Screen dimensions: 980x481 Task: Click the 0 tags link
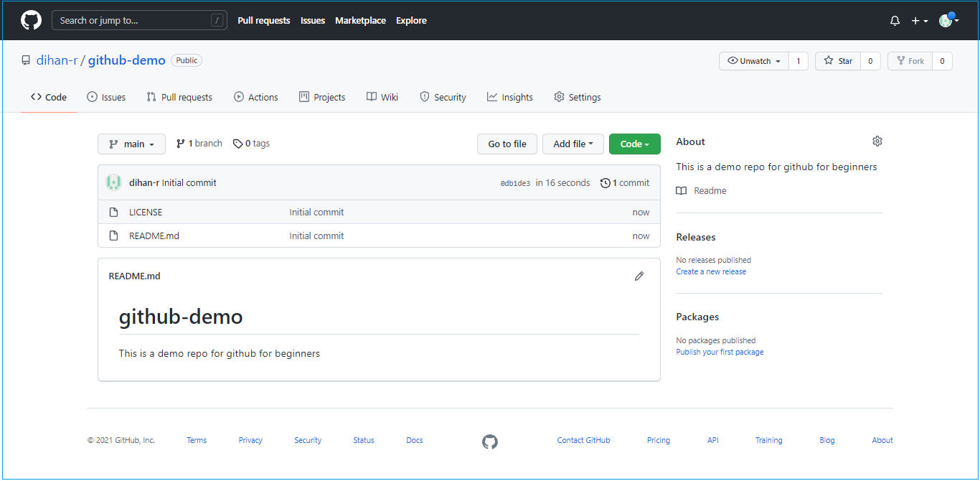click(251, 144)
